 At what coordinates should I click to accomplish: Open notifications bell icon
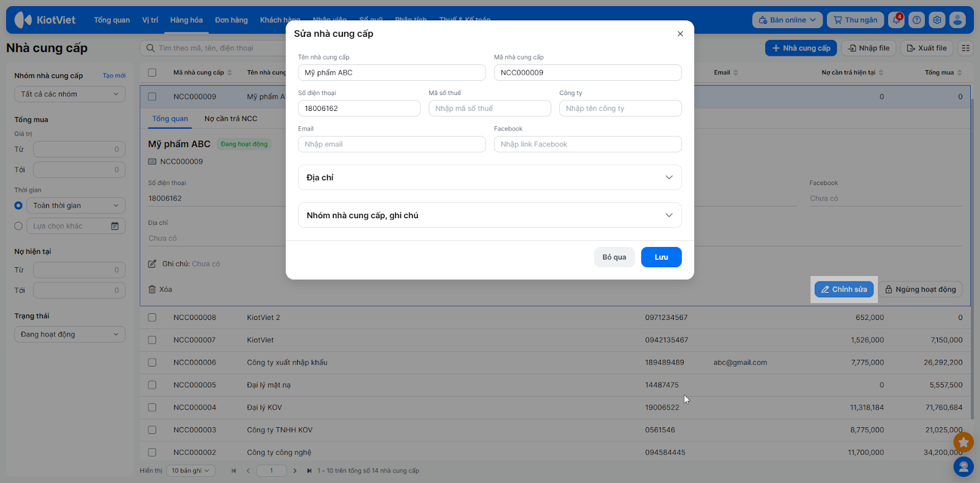(x=897, y=20)
